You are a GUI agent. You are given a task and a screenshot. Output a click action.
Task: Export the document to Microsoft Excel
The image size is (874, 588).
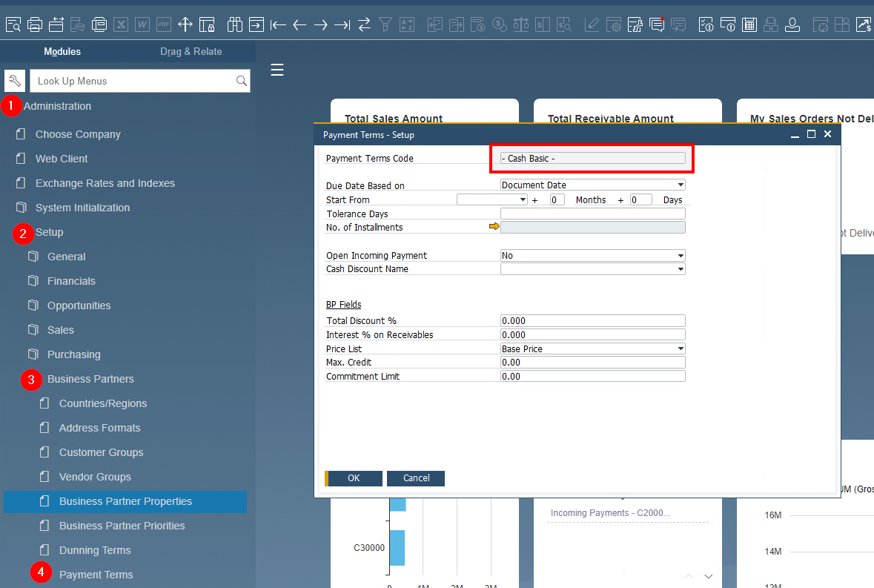pos(121,24)
